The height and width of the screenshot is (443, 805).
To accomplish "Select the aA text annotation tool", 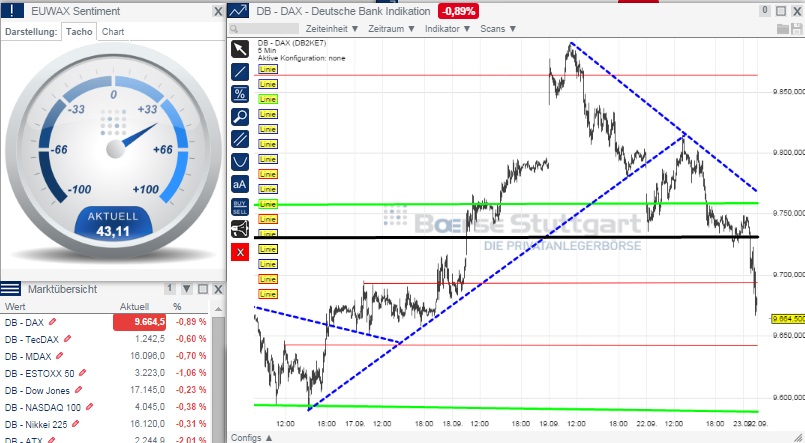I will 240,184.
